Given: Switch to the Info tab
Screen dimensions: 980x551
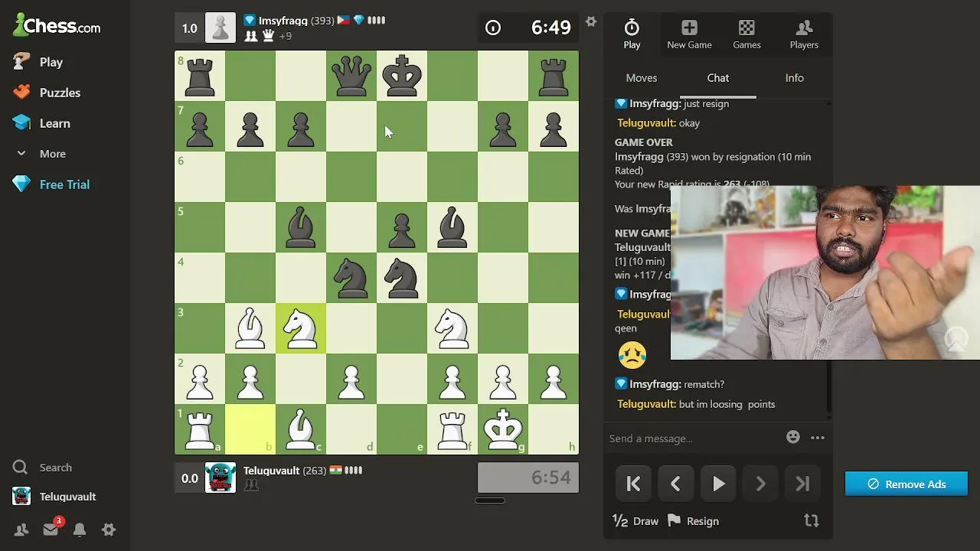Looking at the screenshot, I should (795, 78).
